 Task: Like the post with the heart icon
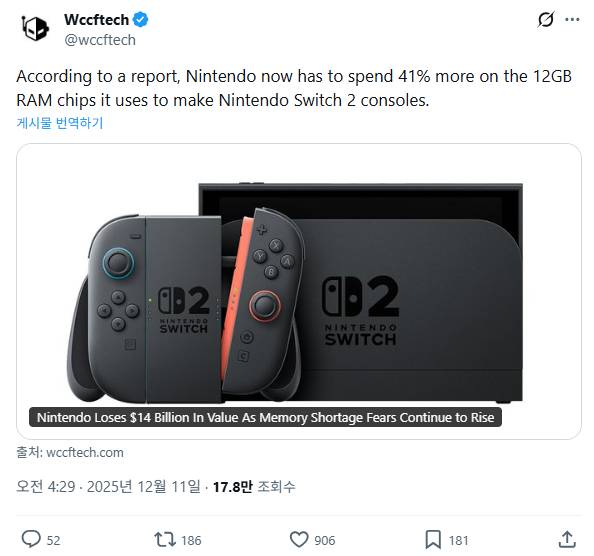299,539
